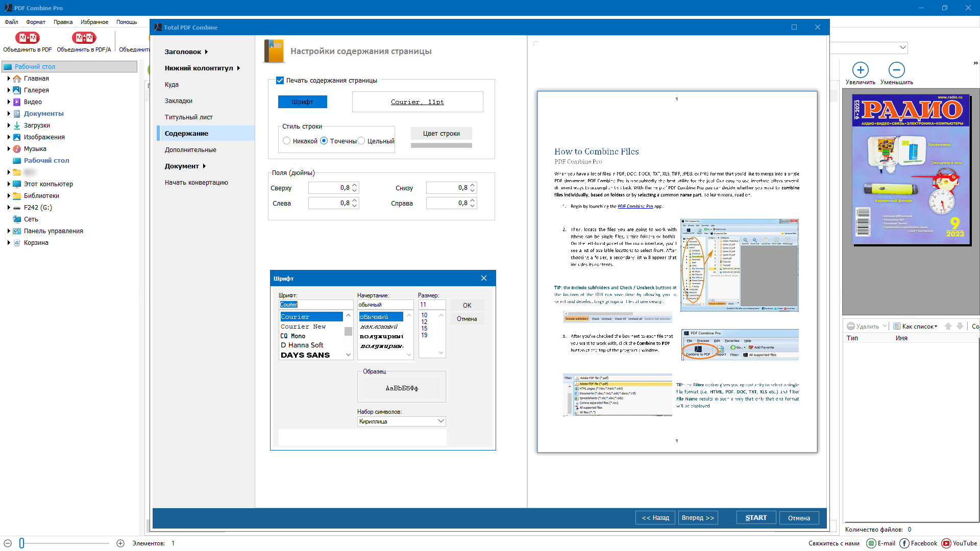This screenshot has height=551, width=980.
Task: Select the Никакой line style radio
Action: click(x=287, y=141)
